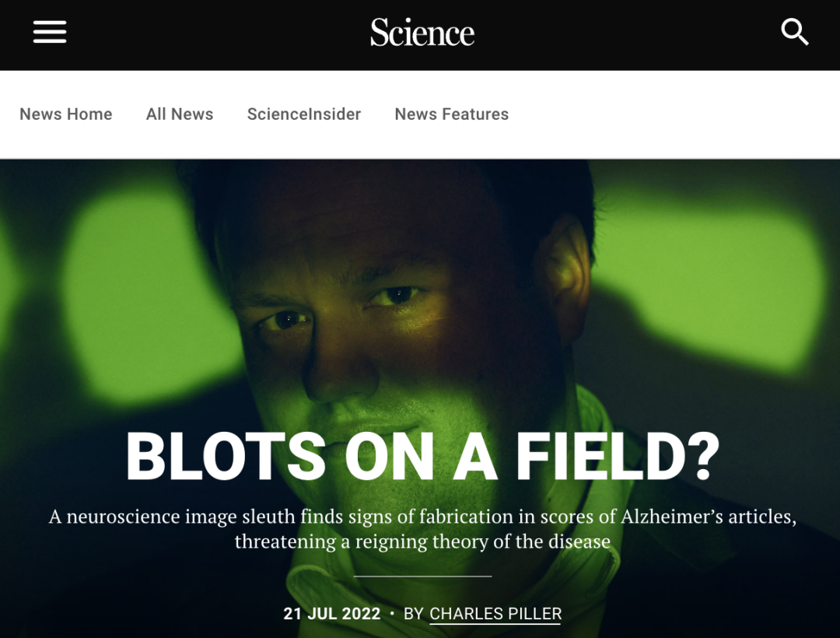840x638 pixels.
Task: Click the word "FIELD?" in the headline
Action: coord(618,456)
